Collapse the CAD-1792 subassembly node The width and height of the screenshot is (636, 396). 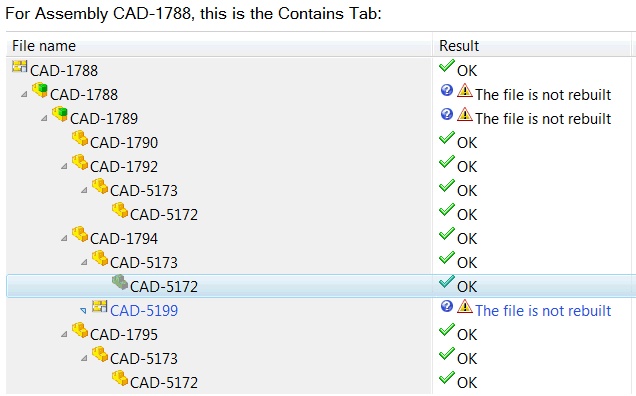tap(64, 166)
